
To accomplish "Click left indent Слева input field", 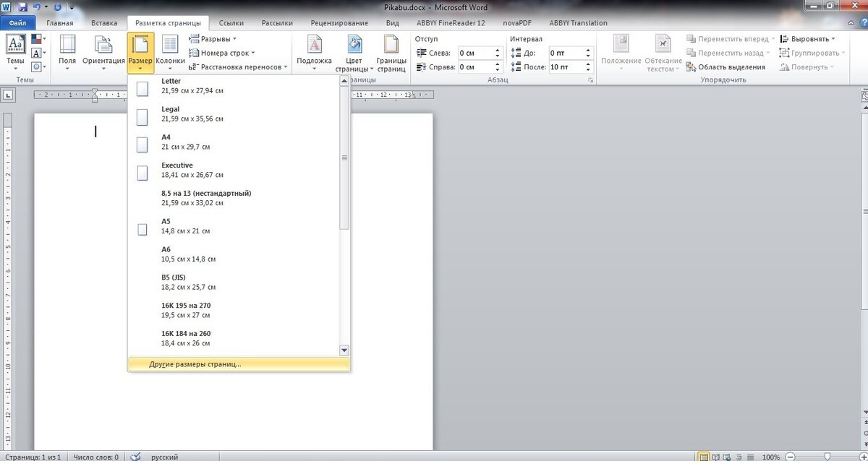I will [480, 53].
